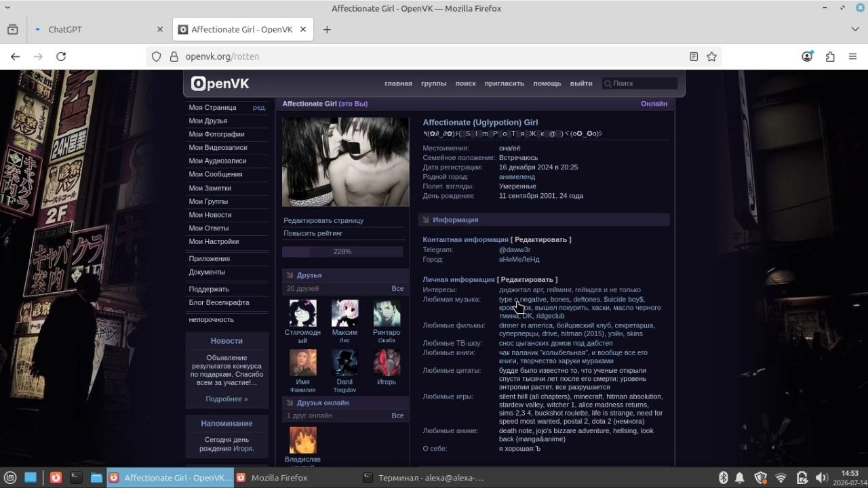Open 'Мои Настройки' in the sidebar
The height and width of the screenshot is (488, 868).
pyautogui.click(x=214, y=241)
